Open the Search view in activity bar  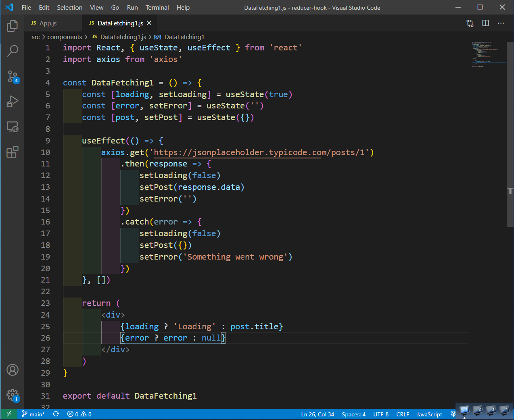tap(13, 51)
